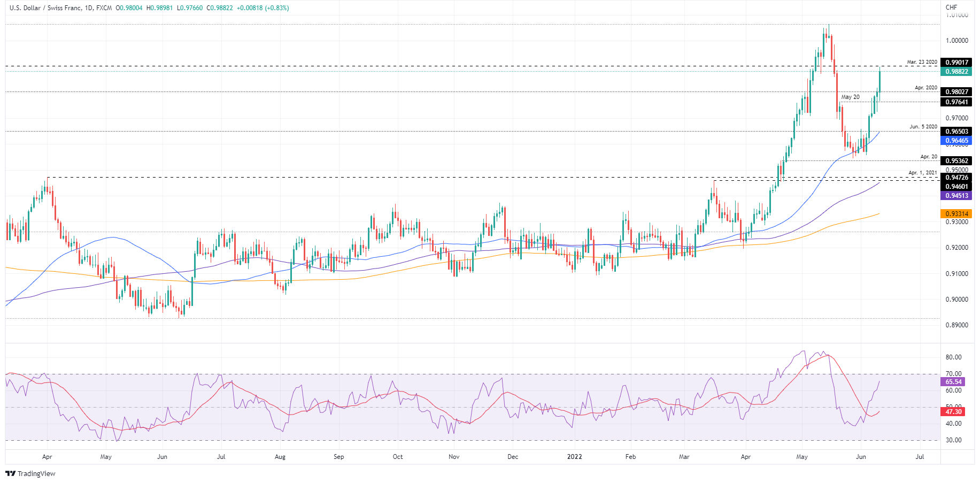This screenshot has height=483, width=980.
Task: Click the 0.97641 price tag
Action: [x=956, y=102]
